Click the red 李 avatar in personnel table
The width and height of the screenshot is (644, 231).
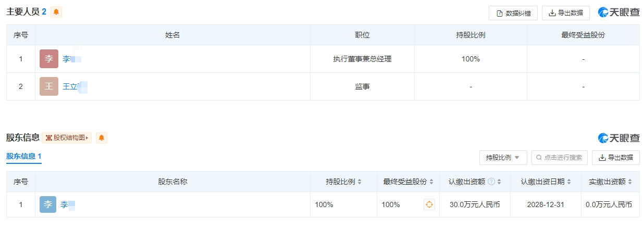48,59
